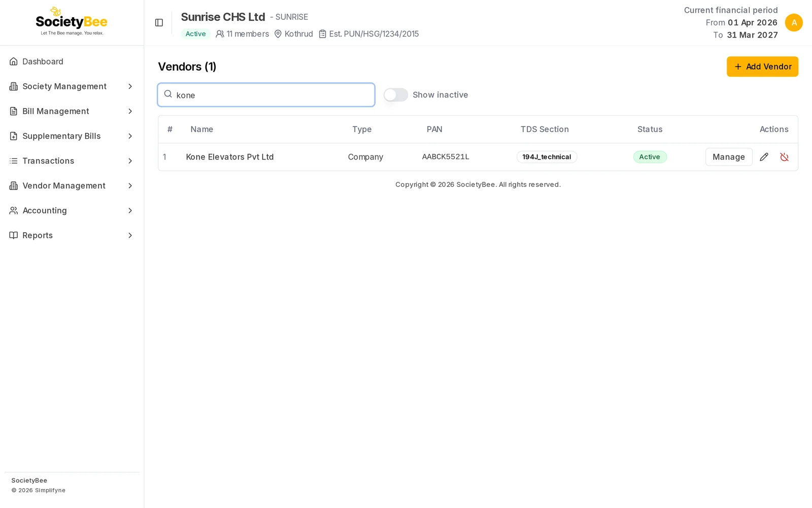This screenshot has height=508, width=812.
Task: Click the vendor search field containing kone
Action: (266, 95)
